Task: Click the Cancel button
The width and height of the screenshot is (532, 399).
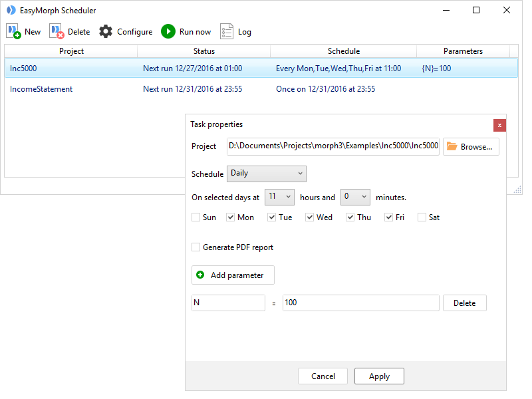Action: point(323,376)
